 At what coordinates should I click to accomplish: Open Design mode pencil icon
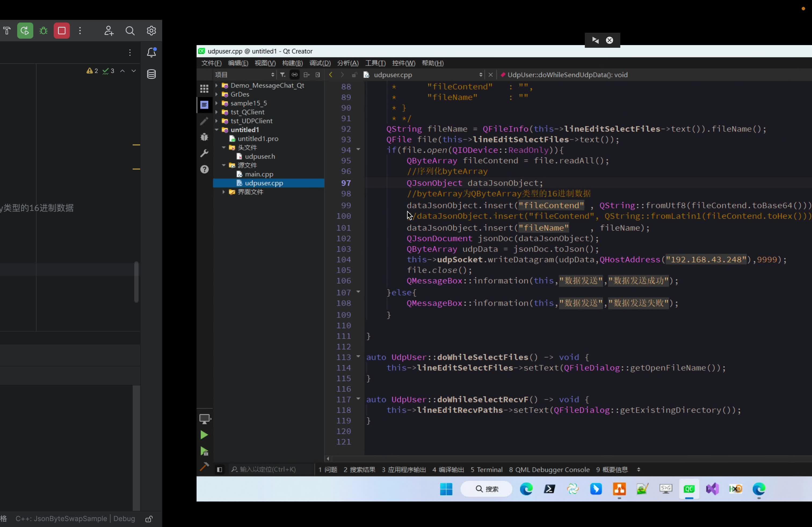tap(204, 121)
